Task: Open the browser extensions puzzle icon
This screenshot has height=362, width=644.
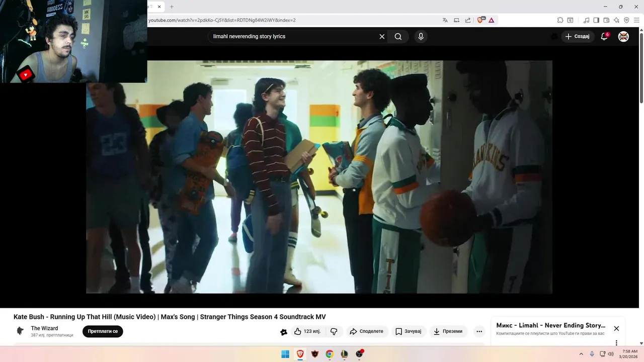Action: point(560,20)
